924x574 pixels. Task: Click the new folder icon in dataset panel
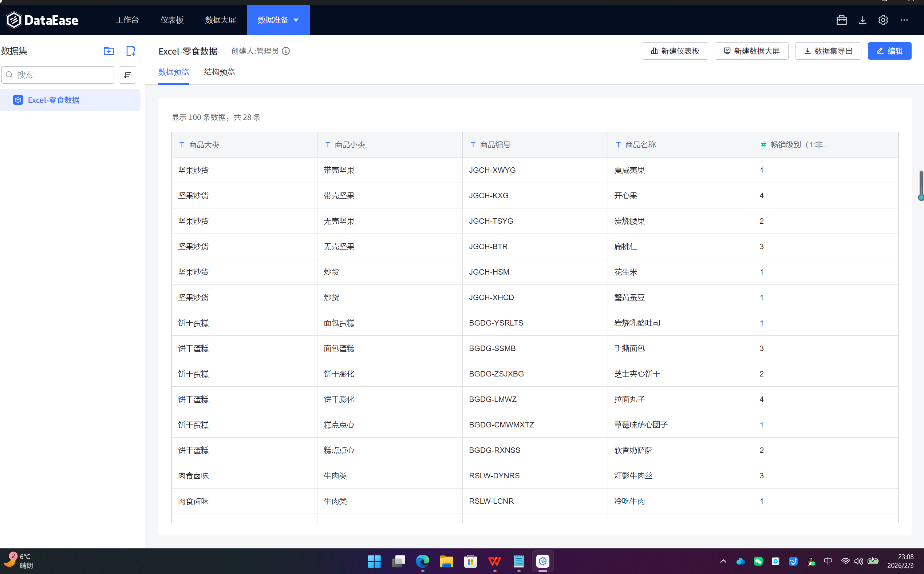tap(108, 51)
